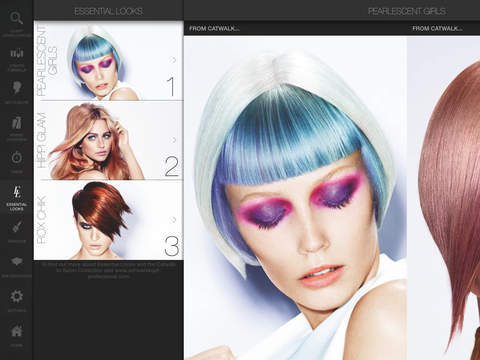This screenshot has width=480, height=360.
Task: Open the large blue-fringe catwalk photo
Action: point(295,198)
